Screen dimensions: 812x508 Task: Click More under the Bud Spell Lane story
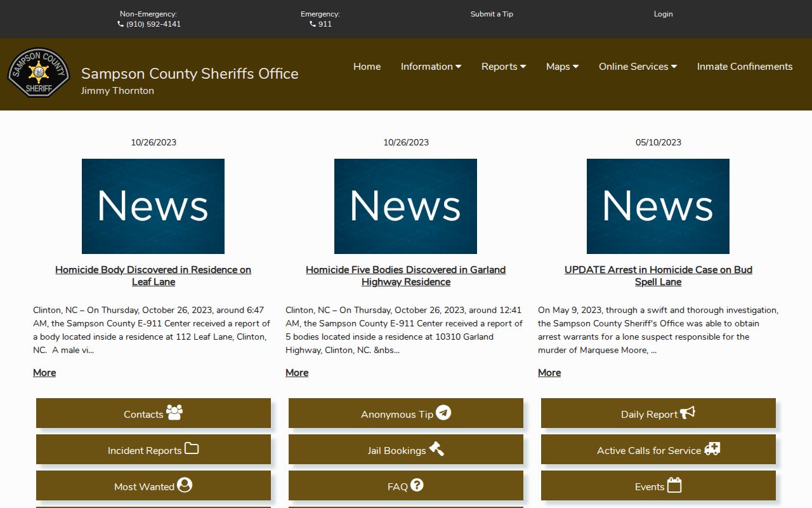[x=549, y=373]
